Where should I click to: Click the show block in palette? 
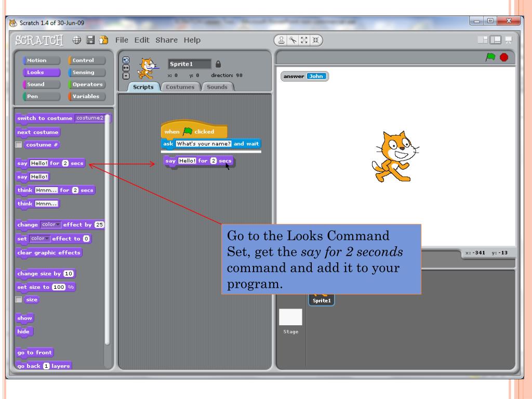pos(25,318)
